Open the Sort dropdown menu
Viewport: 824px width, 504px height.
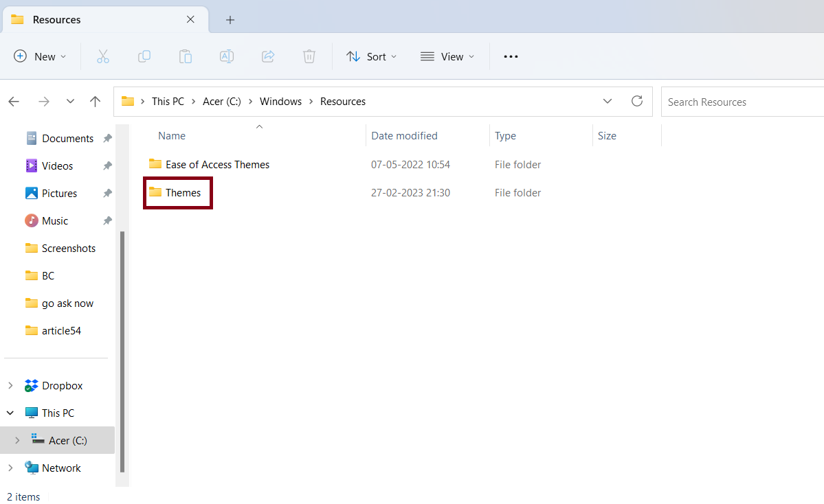(x=372, y=56)
